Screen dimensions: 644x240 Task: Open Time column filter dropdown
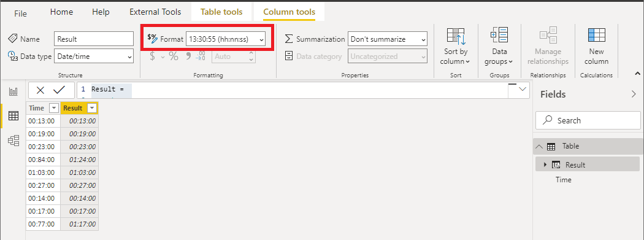coord(53,108)
